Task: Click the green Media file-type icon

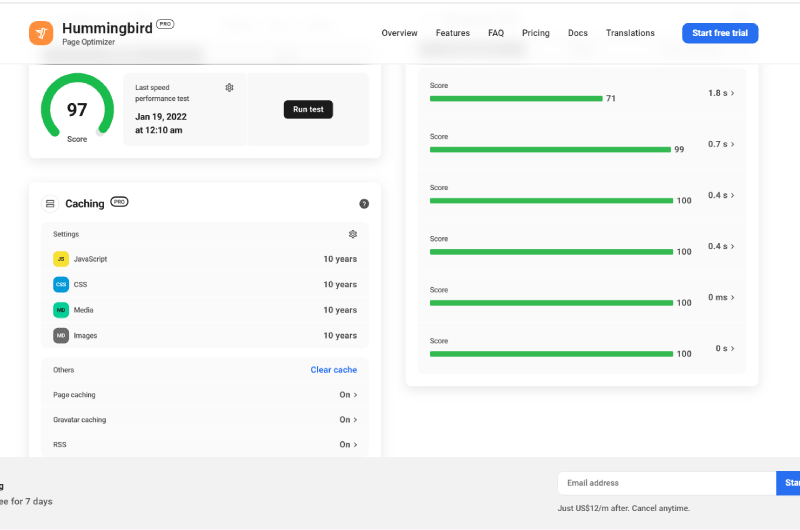Action: (61, 310)
